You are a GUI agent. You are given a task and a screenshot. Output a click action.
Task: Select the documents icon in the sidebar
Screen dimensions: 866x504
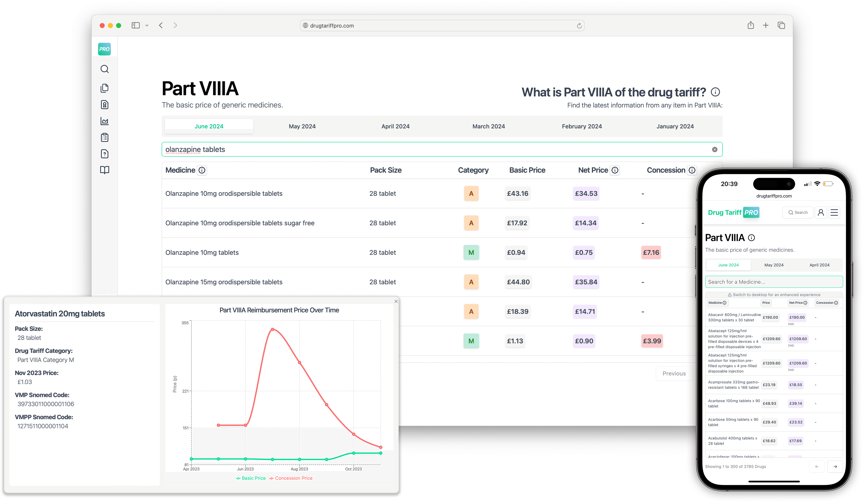coord(104,88)
